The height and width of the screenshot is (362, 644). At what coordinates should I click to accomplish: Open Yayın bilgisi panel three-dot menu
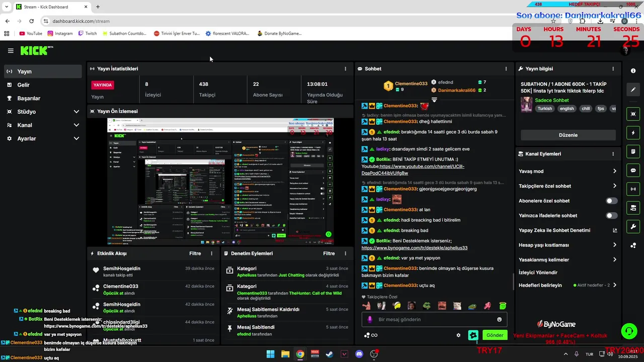[613, 69]
